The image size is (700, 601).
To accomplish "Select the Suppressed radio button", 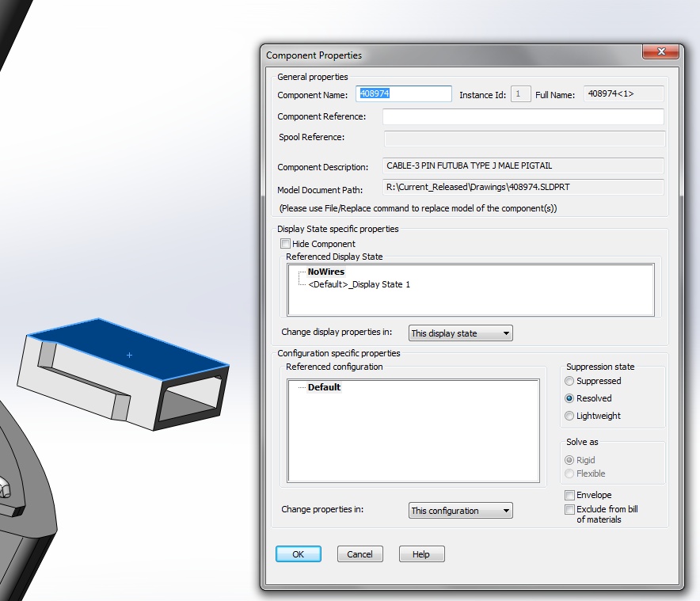I will (x=569, y=381).
